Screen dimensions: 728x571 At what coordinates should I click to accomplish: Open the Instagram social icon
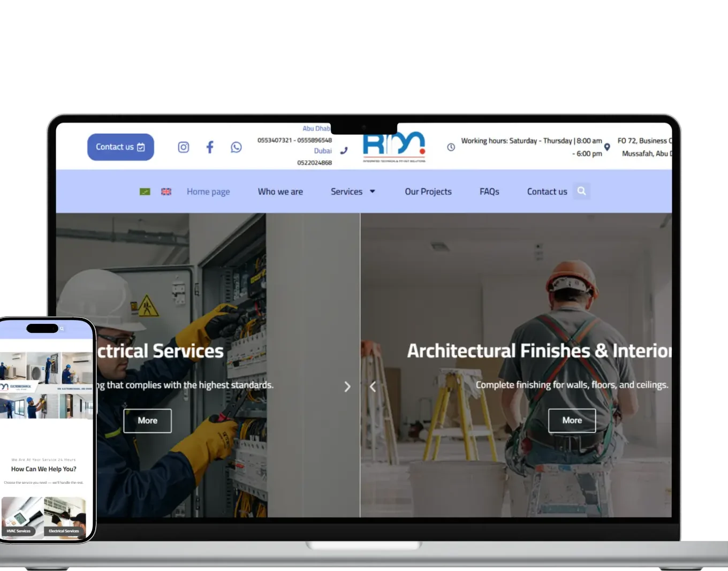pyautogui.click(x=183, y=147)
